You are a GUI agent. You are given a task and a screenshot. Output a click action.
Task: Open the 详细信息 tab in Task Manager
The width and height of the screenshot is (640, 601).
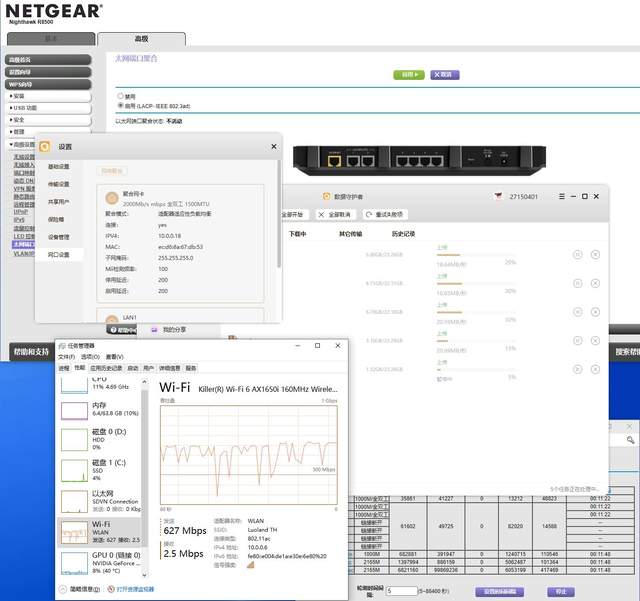pyautogui.click(x=169, y=368)
